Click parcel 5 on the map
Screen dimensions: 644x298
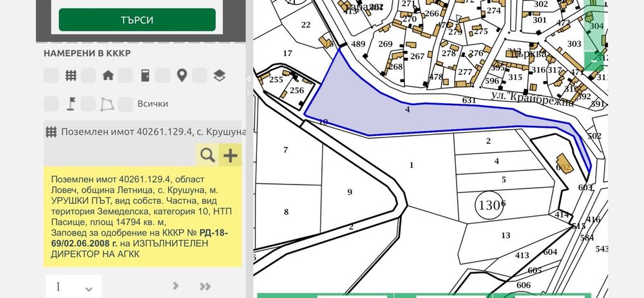coord(504,180)
